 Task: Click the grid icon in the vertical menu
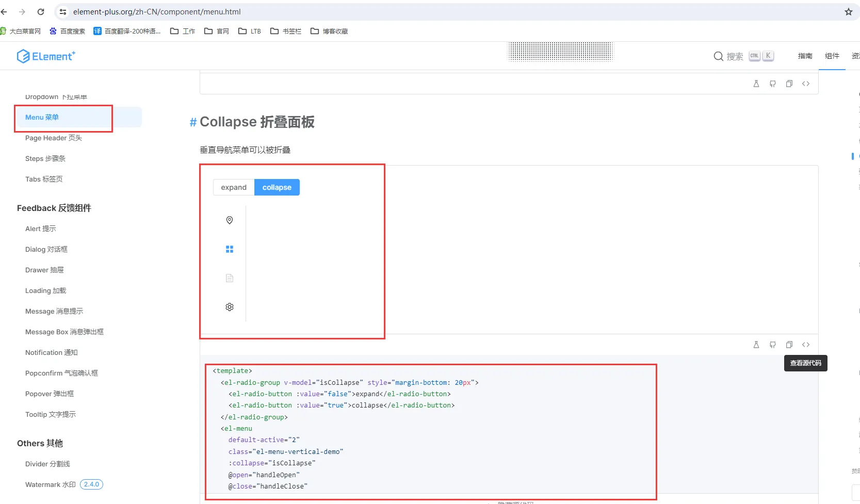click(229, 249)
